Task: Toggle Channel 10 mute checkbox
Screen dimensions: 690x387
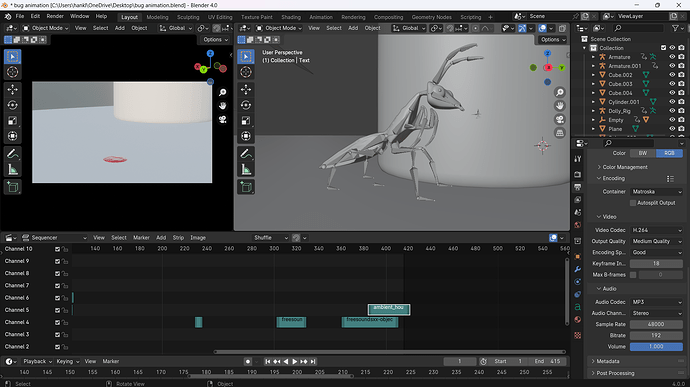Action: [57, 249]
